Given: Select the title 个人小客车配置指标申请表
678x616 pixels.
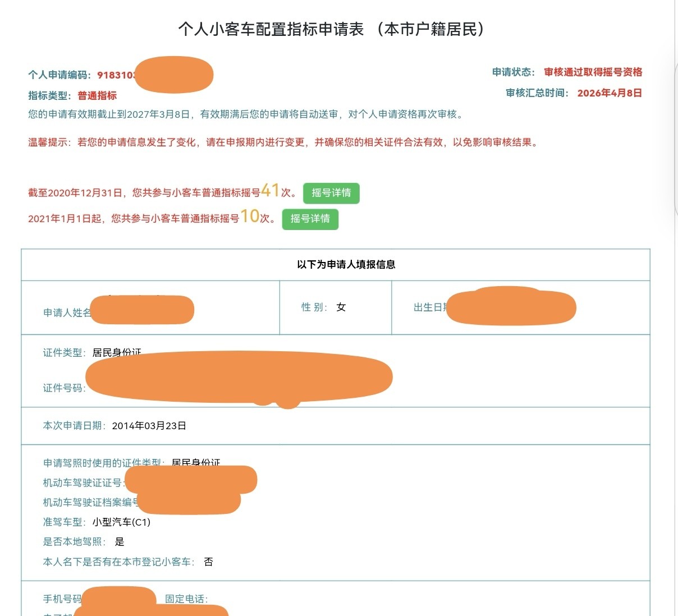Looking at the screenshot, I should [x=271, y=29].
